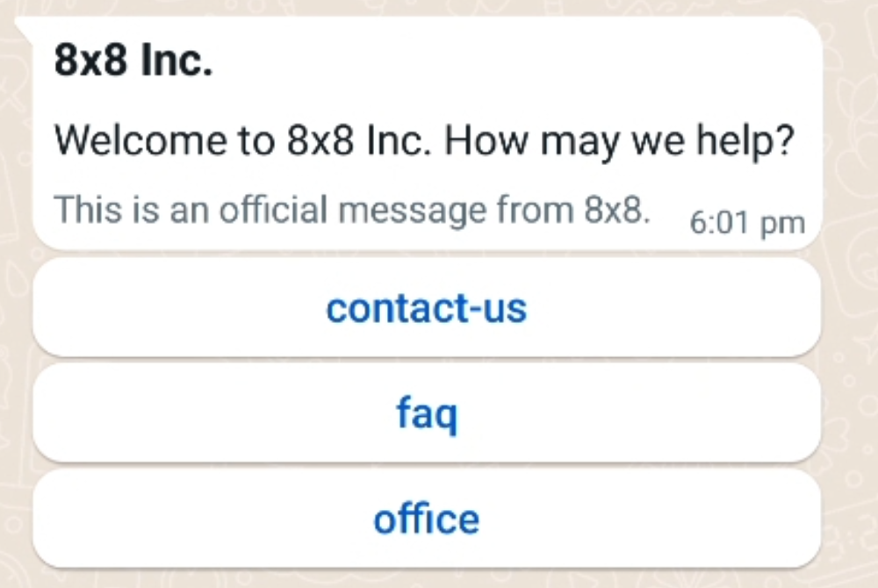Tap the contact-us quick reply button

pos(427,308)
